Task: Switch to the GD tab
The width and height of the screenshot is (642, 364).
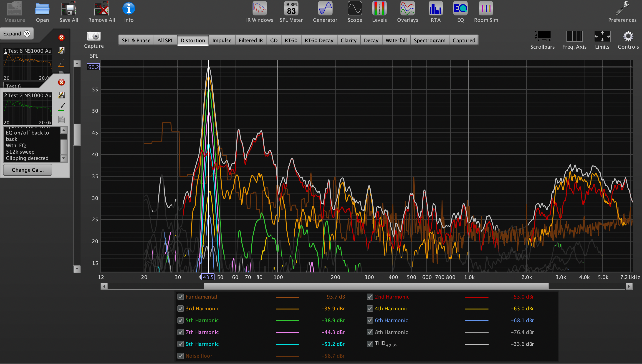Action: pos(274,40)
